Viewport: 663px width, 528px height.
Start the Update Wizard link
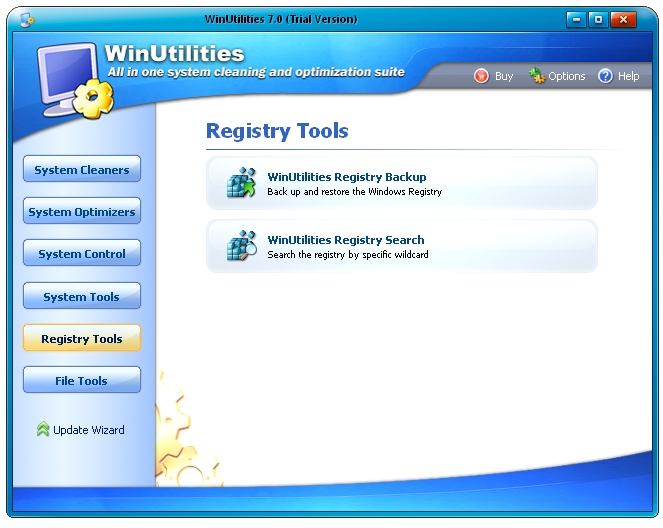[89, 430]
